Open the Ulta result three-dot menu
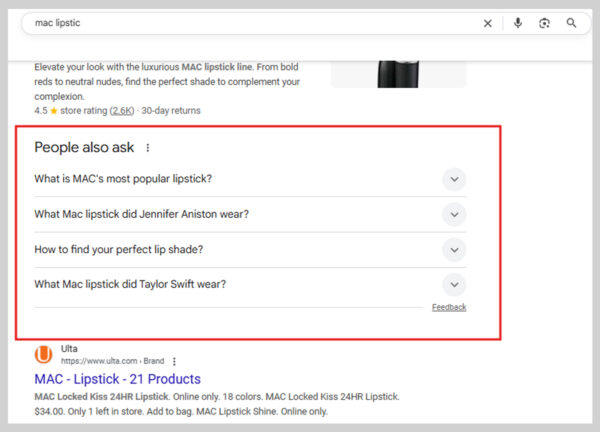Screen dimensions: 600x432 [x=174, y=361]
